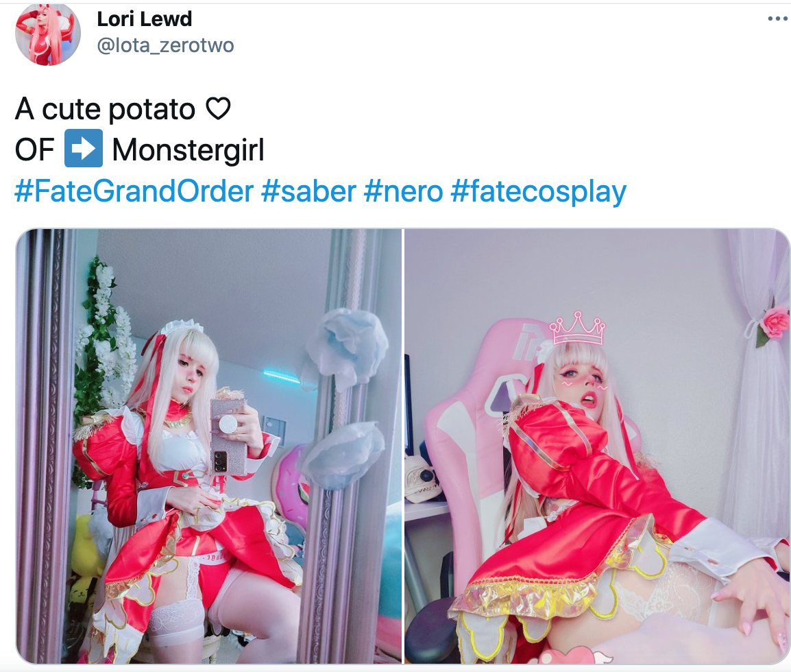Follow the #FateGrandOrder hashtag
Image resolution: width=791 pixels, height=672 pixels.
(134, 192)
